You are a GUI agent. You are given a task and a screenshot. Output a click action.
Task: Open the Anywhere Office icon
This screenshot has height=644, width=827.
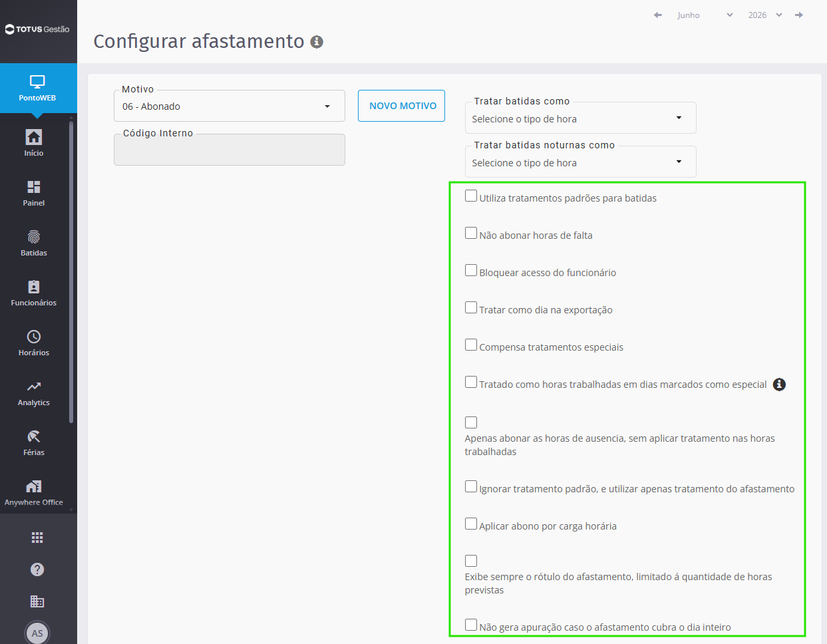(x=34, y=486)
